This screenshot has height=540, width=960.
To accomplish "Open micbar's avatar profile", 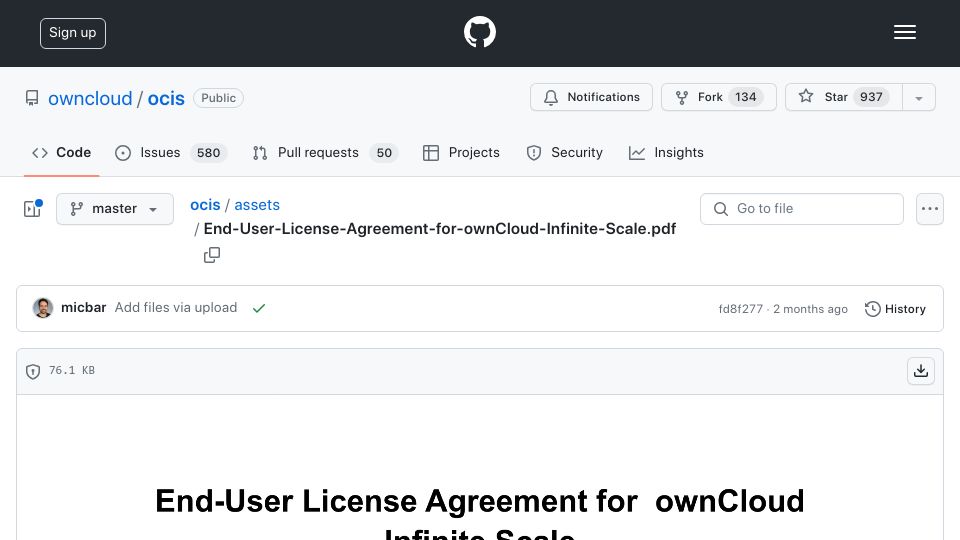I will pyautogui.click(x=43, y=308).
